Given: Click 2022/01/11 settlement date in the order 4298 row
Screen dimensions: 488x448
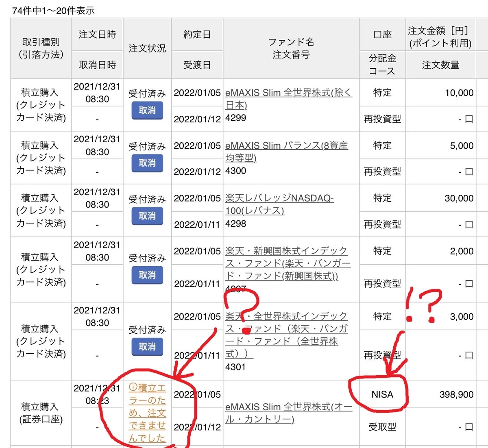Looking at the screenshot, I should pyautogui.click(x=197, y=224).
